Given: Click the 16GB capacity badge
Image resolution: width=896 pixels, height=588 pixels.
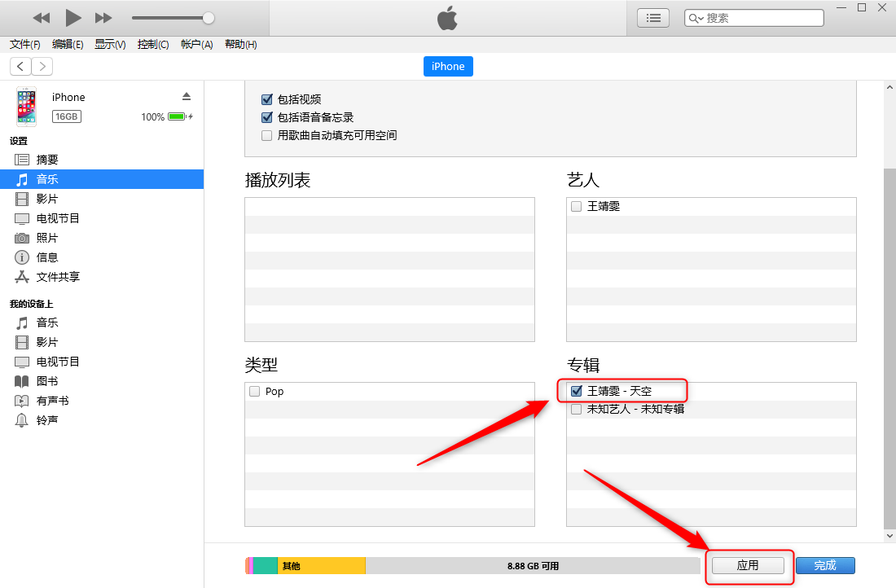Looking at the screenshot, I should 67,116.
